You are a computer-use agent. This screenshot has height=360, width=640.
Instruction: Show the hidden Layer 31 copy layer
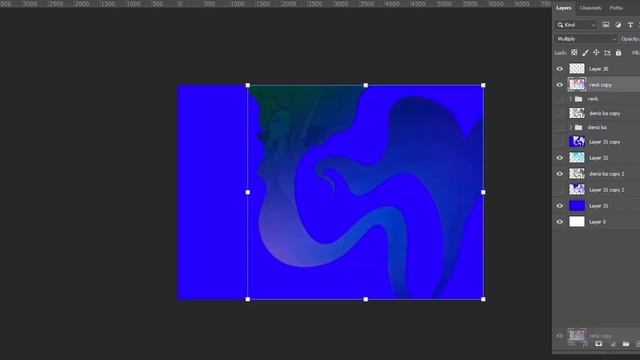[560, 142]
